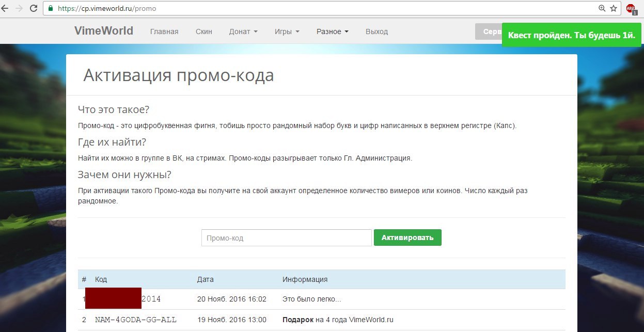This screenshot has width=644, height=332.
Task: Click the heading 'Активация промо-кода'
Action: pos(179,75)
